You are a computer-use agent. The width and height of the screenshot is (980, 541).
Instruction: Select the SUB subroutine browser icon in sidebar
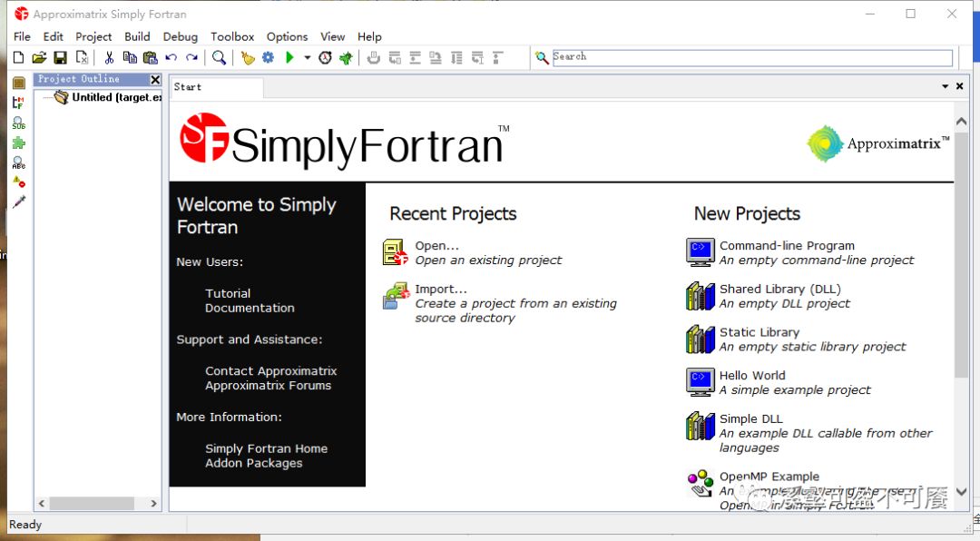18,123
